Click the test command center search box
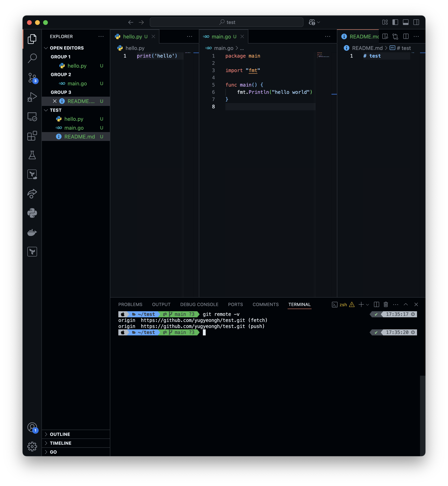 (x=226, y=22)
